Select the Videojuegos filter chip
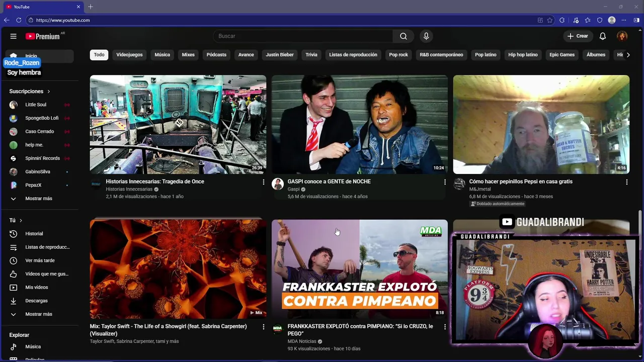 [x=129, y=55]
